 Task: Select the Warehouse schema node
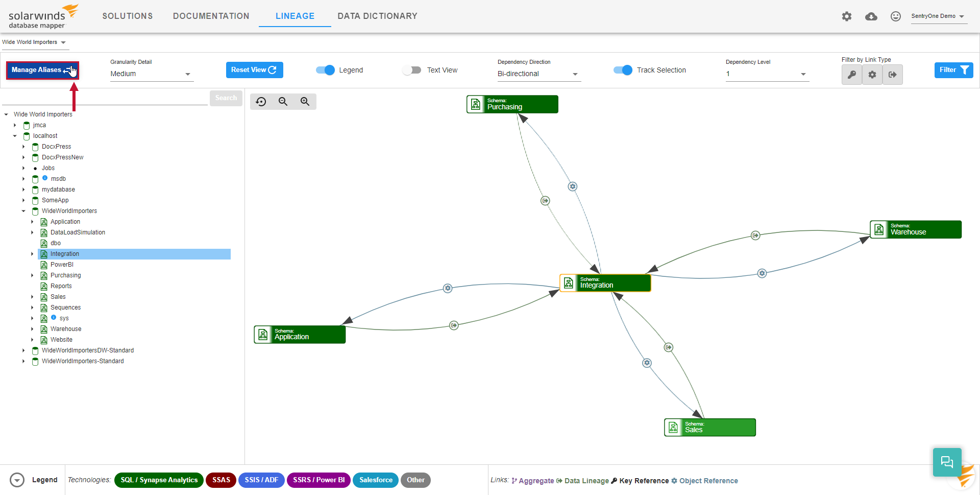(915, 229)
